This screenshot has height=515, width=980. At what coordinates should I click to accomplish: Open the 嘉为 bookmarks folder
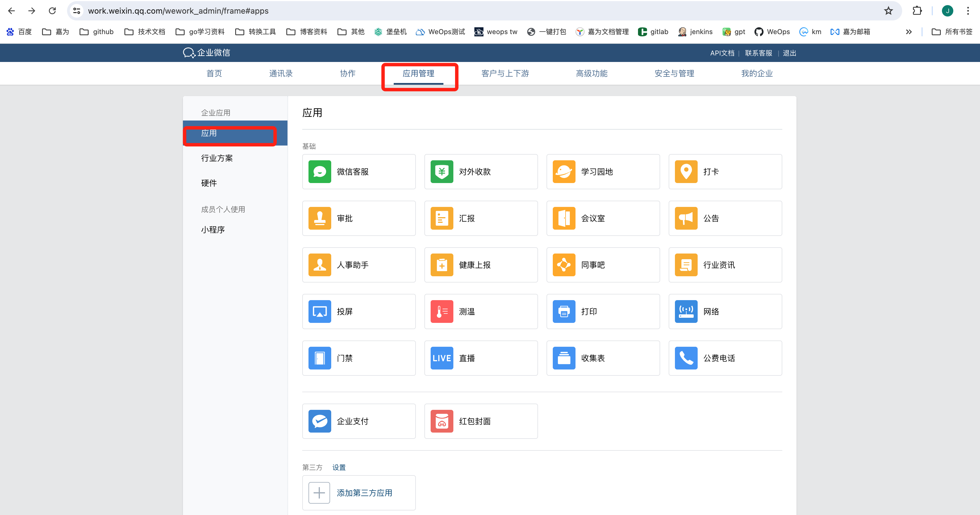[x=56, y=32]
